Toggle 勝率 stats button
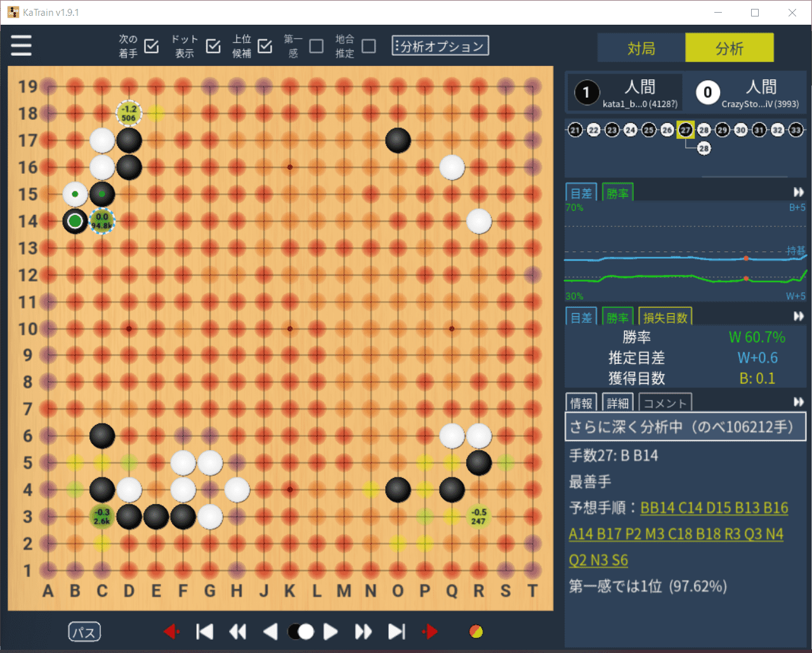The height and width of the screenshot is (653, 812). click(617, 317)
